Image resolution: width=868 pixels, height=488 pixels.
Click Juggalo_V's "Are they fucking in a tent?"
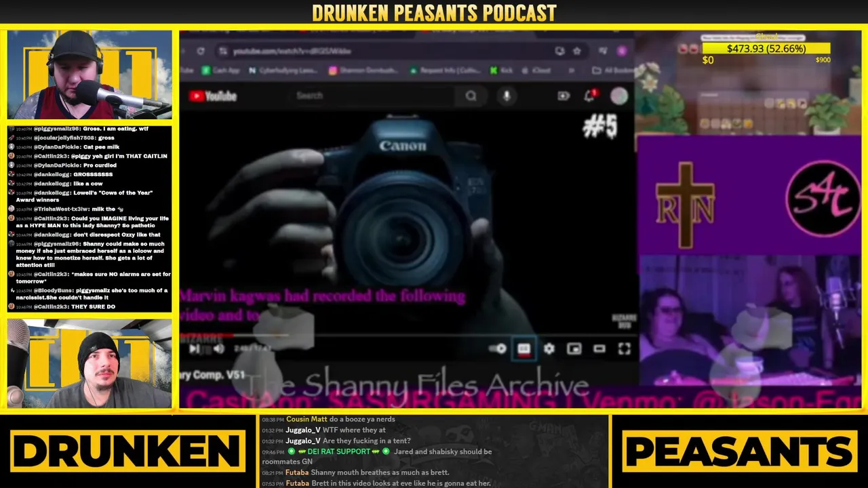(x=367, y=441)
